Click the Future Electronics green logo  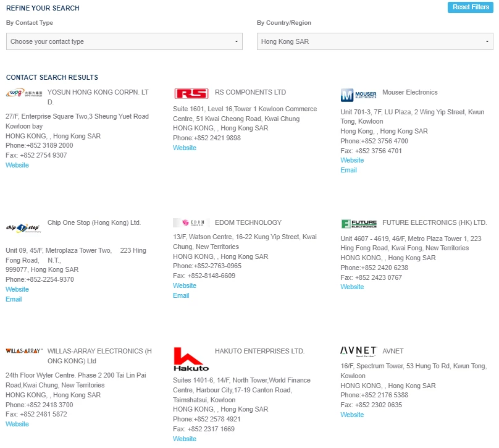click(x=359, y=224)
